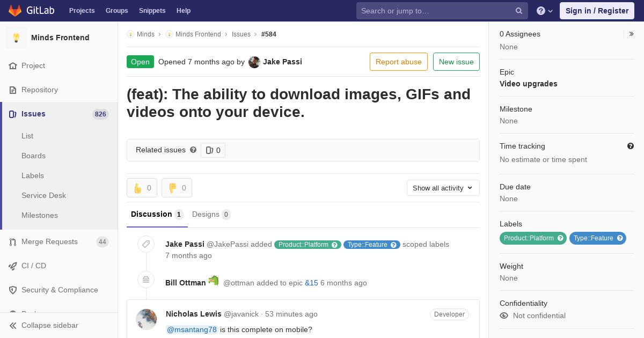Click the Issues count badge 826
Image resolution: width=644 pixels, height=338 pixels.
click(100, 114)
